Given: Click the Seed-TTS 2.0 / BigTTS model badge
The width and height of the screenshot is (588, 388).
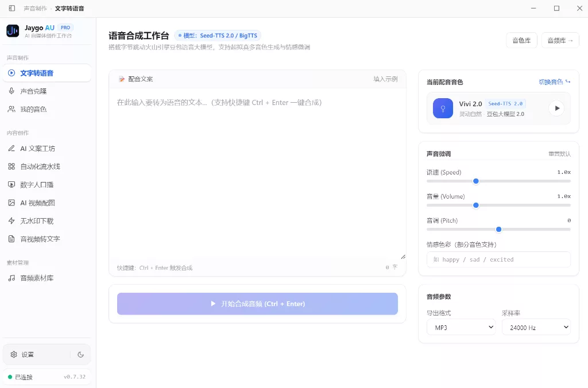Looking at the screenshot, I should [218, 36].
